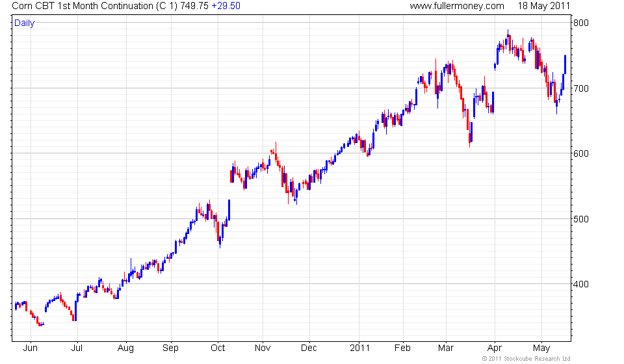Click the 2011 year axis label
Viewport: 624px width, 364px height.
point(359,348)
